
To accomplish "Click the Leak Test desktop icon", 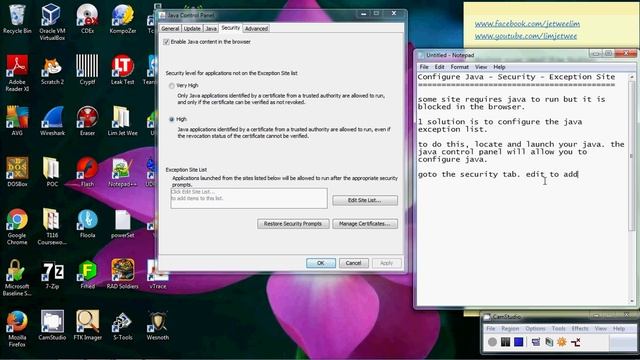I will click(x=122, y=70).
